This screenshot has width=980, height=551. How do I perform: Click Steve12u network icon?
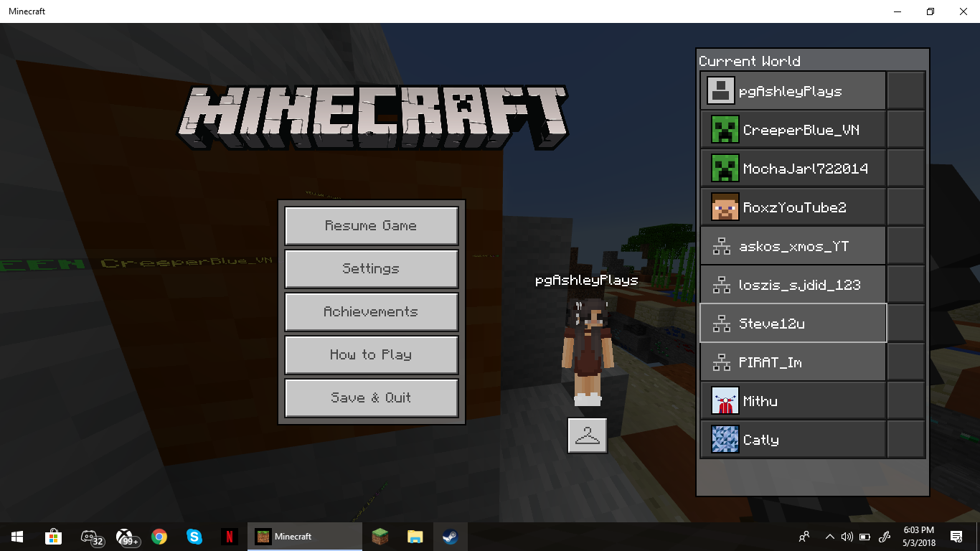coord(721,324)
